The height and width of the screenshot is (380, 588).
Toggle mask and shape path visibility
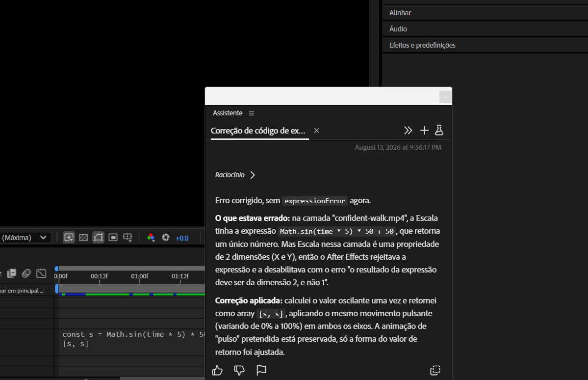98,237
